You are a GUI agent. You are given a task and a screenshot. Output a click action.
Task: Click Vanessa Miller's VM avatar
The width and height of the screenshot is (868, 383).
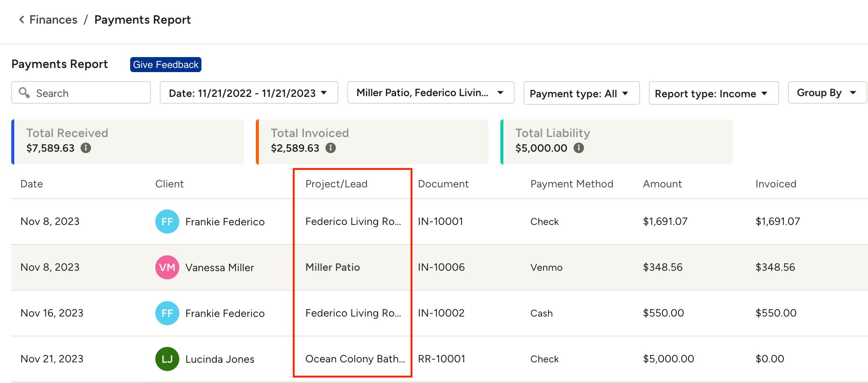tap(167, 267)
